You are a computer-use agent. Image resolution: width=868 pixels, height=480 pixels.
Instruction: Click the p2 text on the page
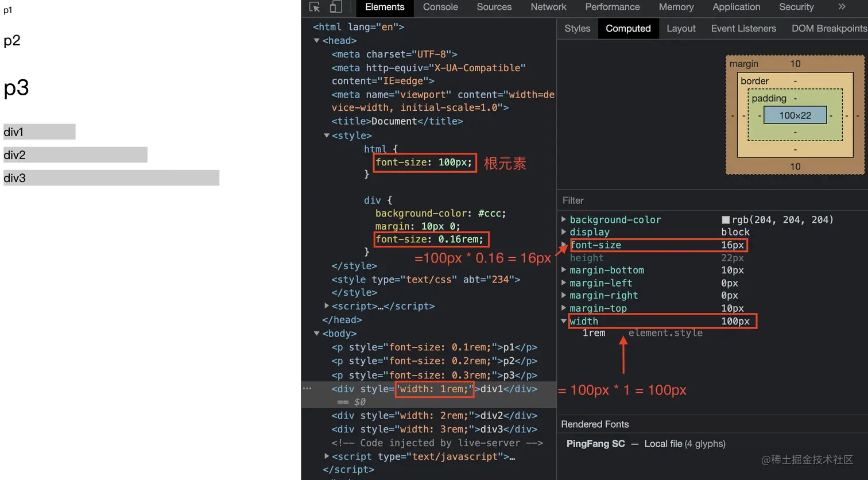coord(12,41)
